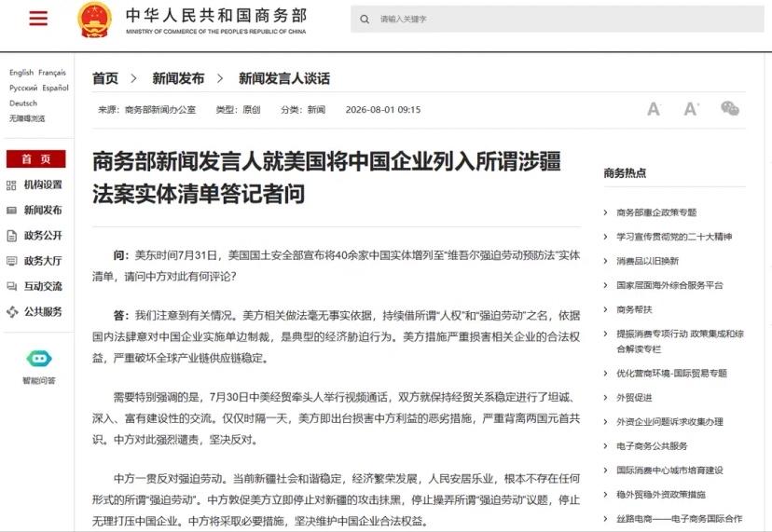Image resolution: width=772 pixels, height=532 pixels.
Task: Click the publish date 2026-08-01 09:15
Action: tap(383, 109)
